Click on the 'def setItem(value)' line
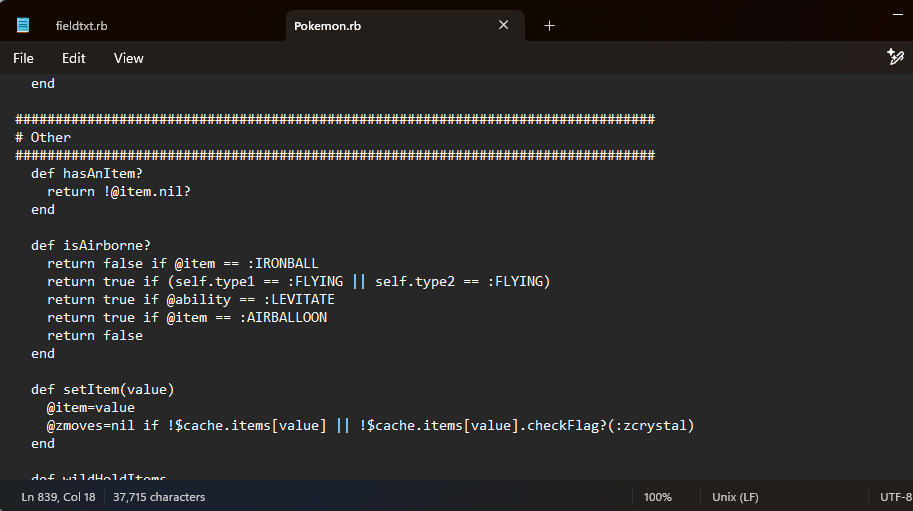This screenshot has width=913, height=511. click(103, 389)
